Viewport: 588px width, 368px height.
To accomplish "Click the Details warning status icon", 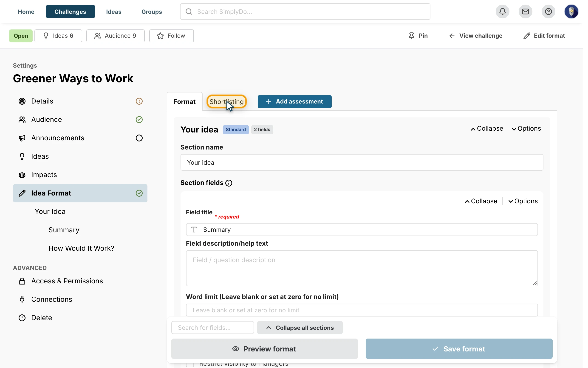I will 139,101.
